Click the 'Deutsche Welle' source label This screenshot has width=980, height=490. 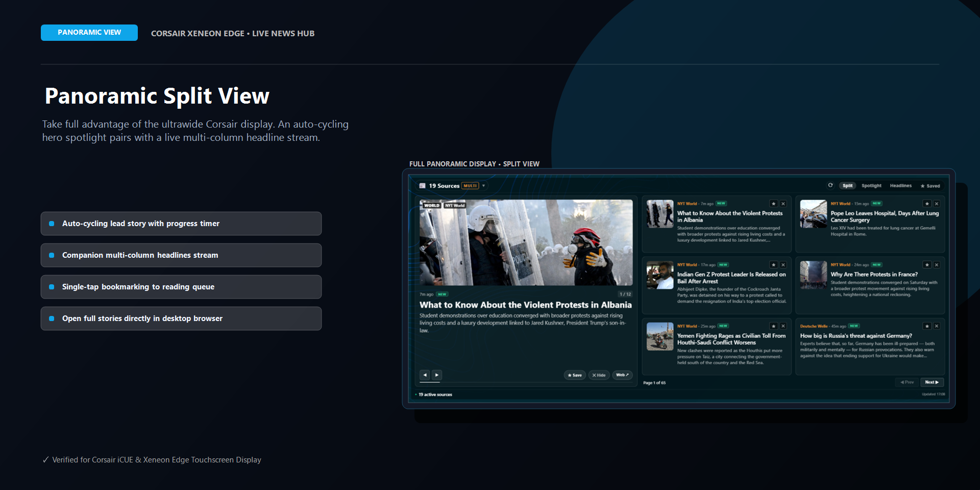(x=814, y=326)
